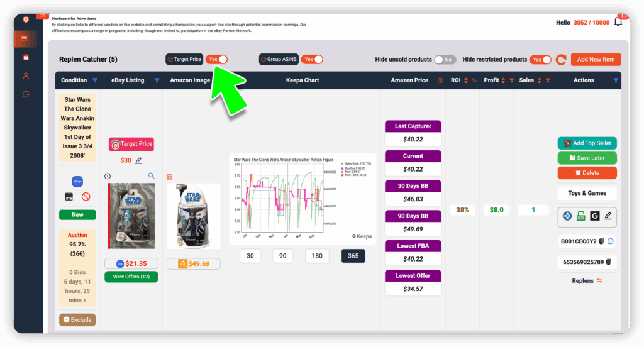
Task: Click the orange refresh icon
Action: [x=561, y=60]
